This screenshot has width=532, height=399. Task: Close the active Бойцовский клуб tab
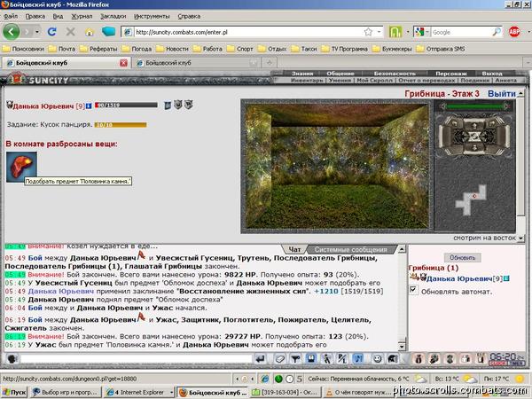click(123, 63)
